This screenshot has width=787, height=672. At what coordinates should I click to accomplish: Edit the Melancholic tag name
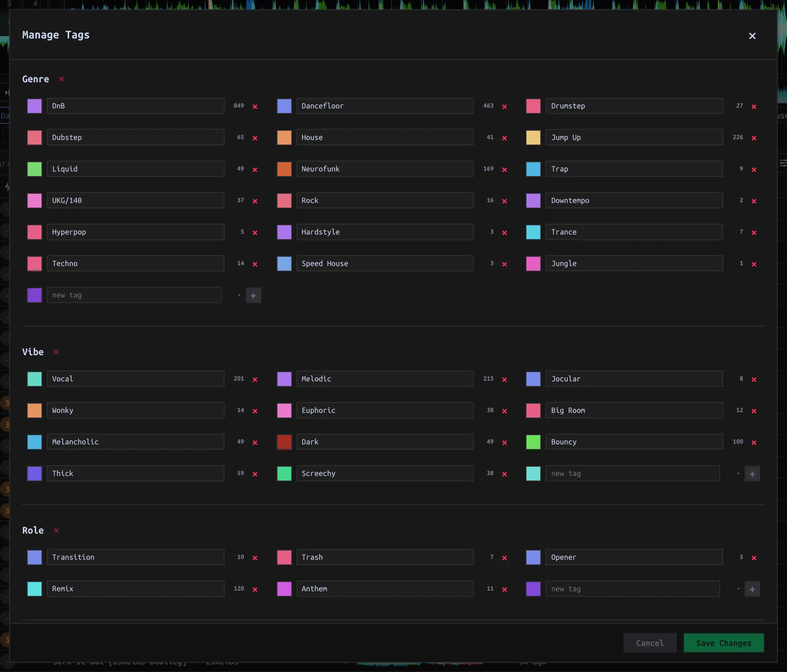136,442
